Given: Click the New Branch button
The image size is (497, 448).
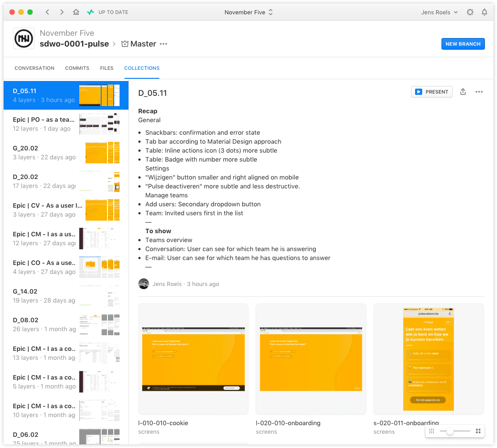Looking at the screenshot, I should click(x=463, y=44).
